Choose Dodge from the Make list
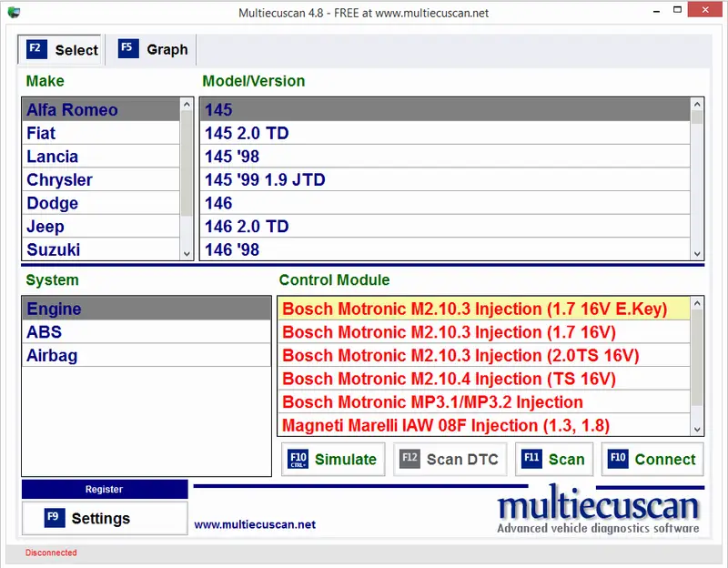This screenshot has width=728, height=568. pos(101,203)
